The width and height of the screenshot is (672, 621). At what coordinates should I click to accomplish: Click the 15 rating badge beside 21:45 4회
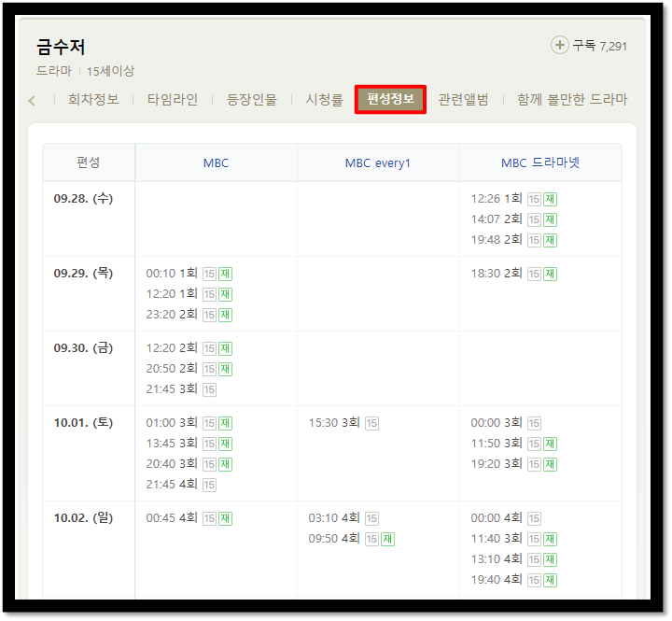point(209,485)
